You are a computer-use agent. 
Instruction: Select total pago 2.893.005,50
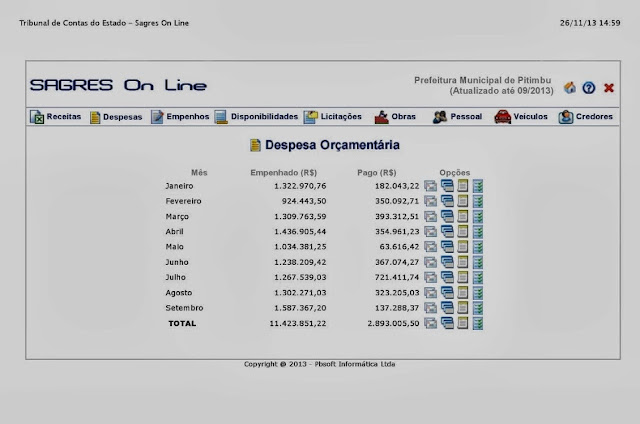tap(393, 324)
